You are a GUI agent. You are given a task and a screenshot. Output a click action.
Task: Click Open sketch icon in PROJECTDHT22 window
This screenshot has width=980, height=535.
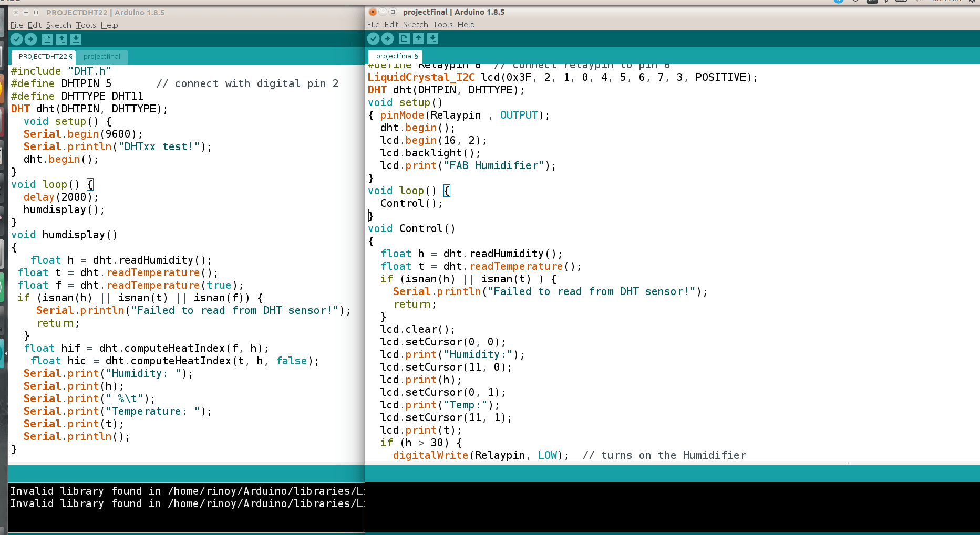point(61,39)
